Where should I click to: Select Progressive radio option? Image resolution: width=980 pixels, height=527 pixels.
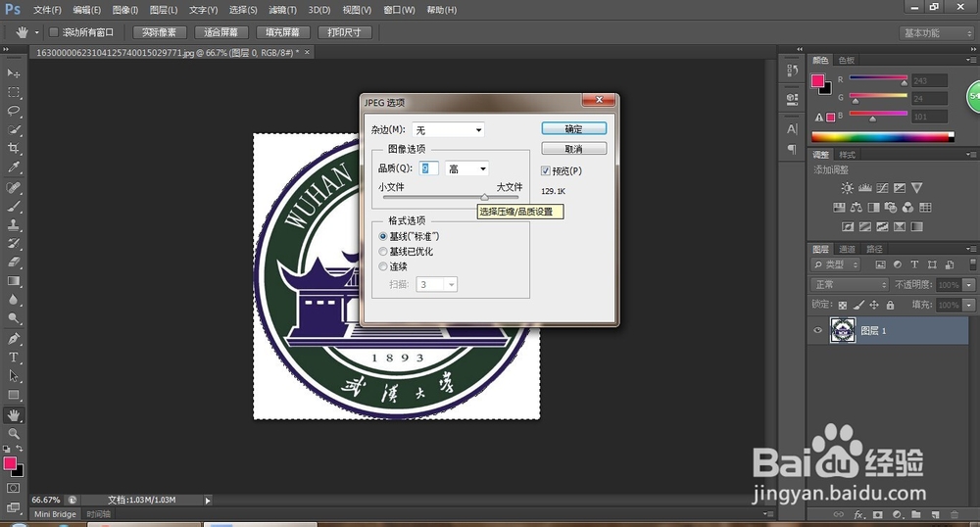[383, 266]
